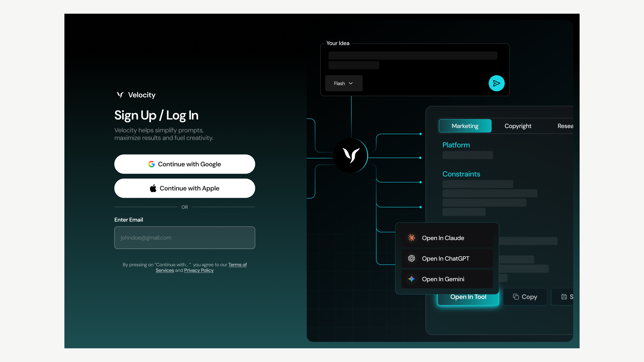Click the central Velocity circle emblem

click(351, 156)
